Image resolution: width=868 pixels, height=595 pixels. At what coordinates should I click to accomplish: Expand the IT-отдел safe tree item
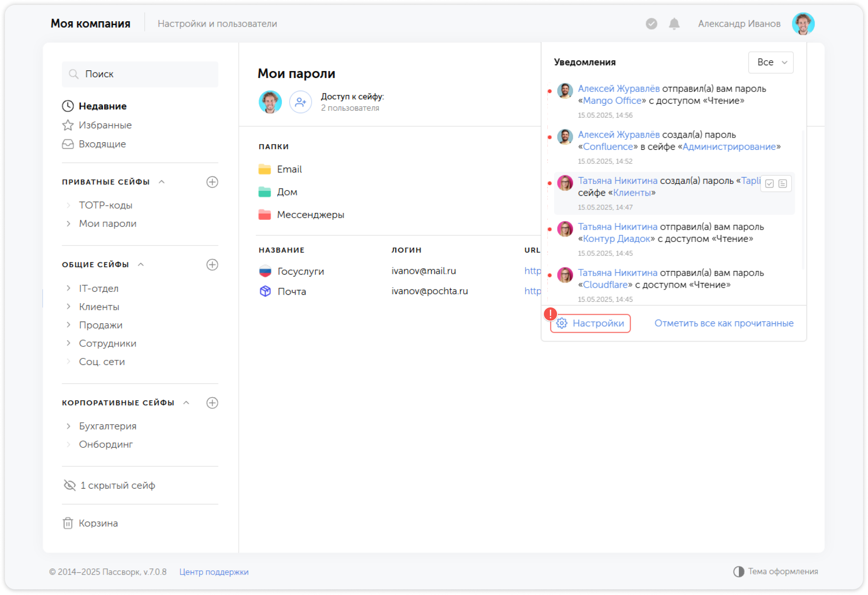(69, 289)
